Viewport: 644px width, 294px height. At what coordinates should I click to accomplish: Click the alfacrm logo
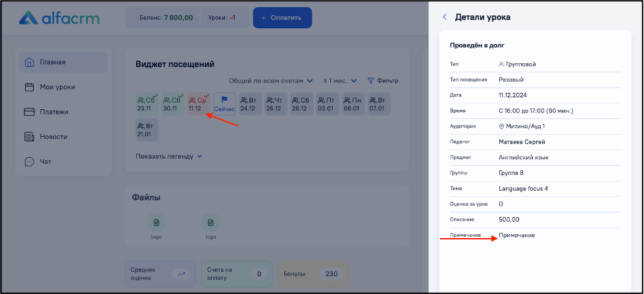click(x=60, y=18)
